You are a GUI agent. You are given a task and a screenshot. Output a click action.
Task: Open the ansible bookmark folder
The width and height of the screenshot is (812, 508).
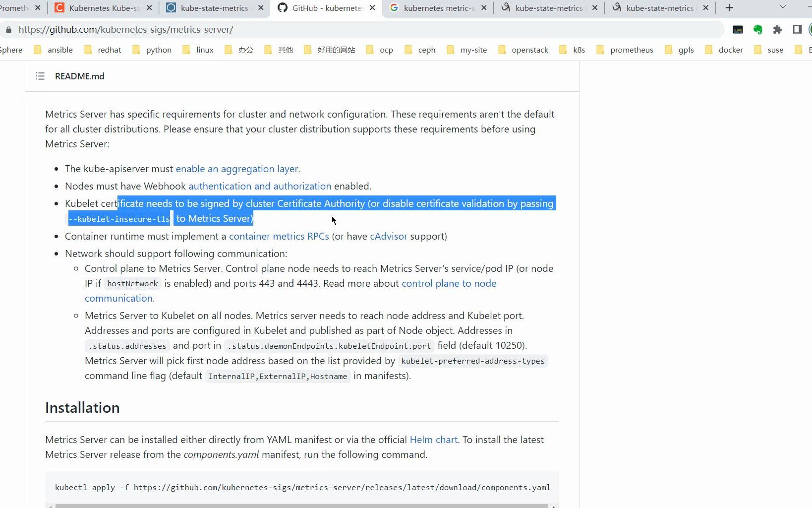(54, 50)
